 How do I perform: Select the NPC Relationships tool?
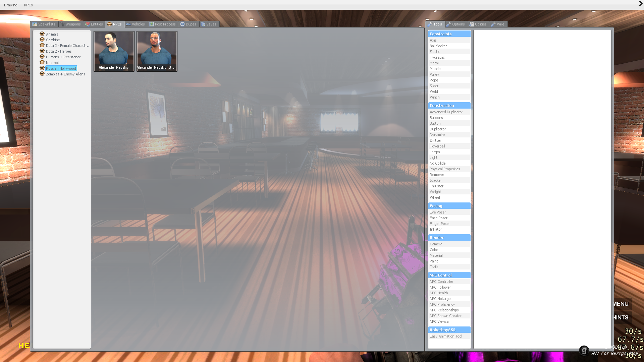click(x=449, y=310)
